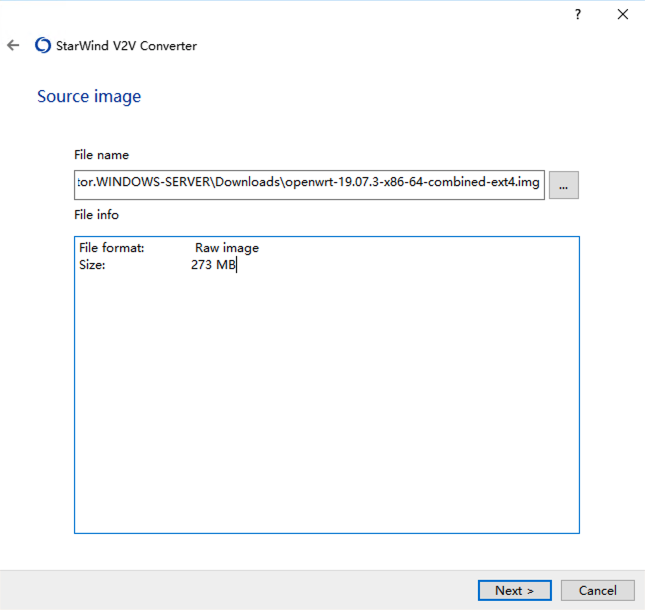Viewport: 645px width, 610px height.
Task: Go back using the left arrow icon
Action: pos(13,45)
